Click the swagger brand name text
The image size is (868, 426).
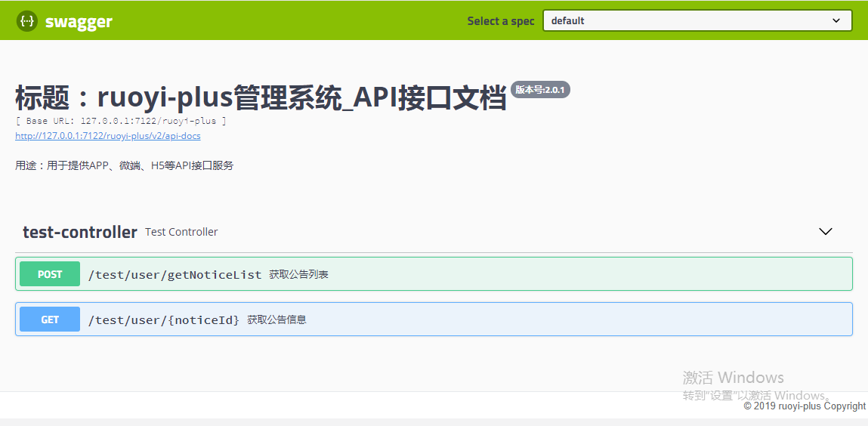click(79, 22)
